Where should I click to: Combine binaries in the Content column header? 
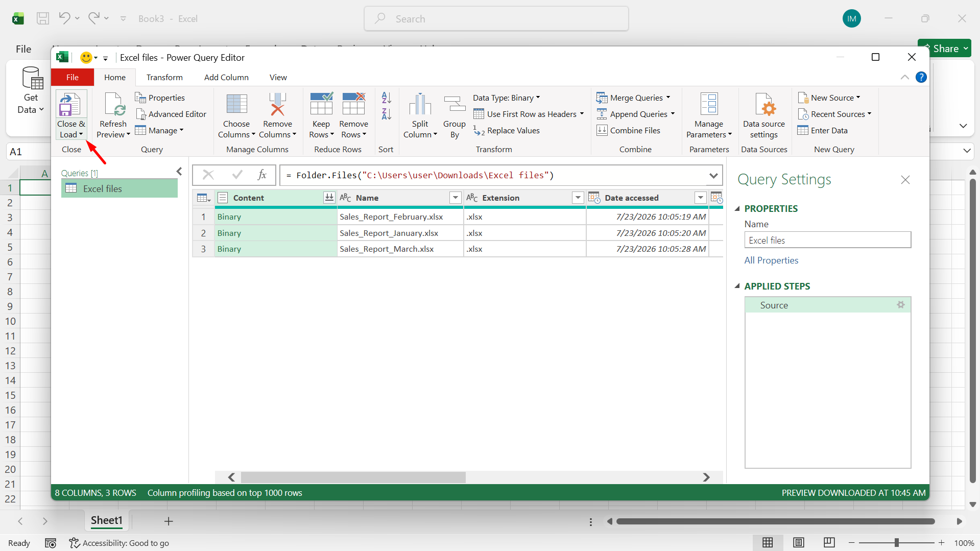[x=329, y=198]
